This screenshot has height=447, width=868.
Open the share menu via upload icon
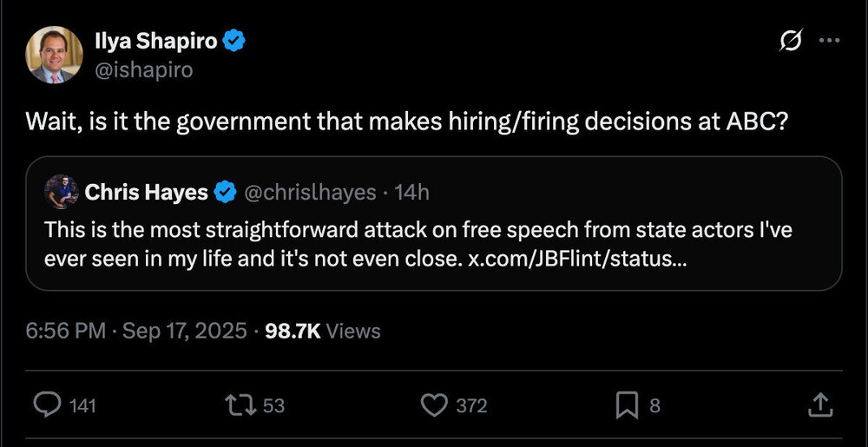click(820, 404)
